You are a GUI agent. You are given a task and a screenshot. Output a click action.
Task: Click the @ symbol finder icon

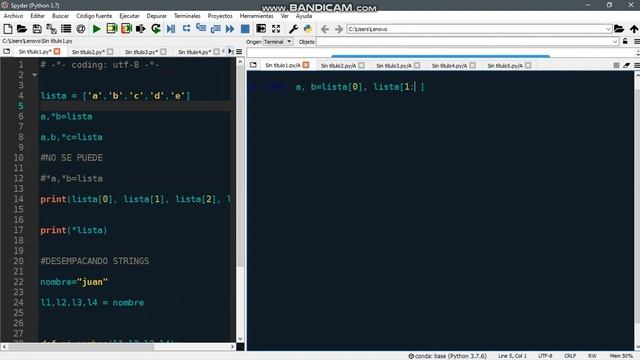click(81, 29)
